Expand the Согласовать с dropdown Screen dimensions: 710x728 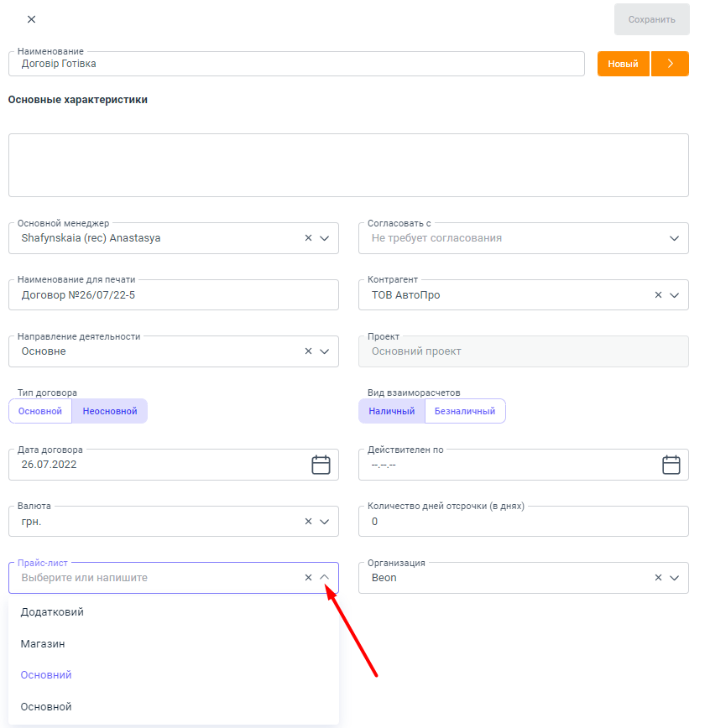tap(674, 238)
